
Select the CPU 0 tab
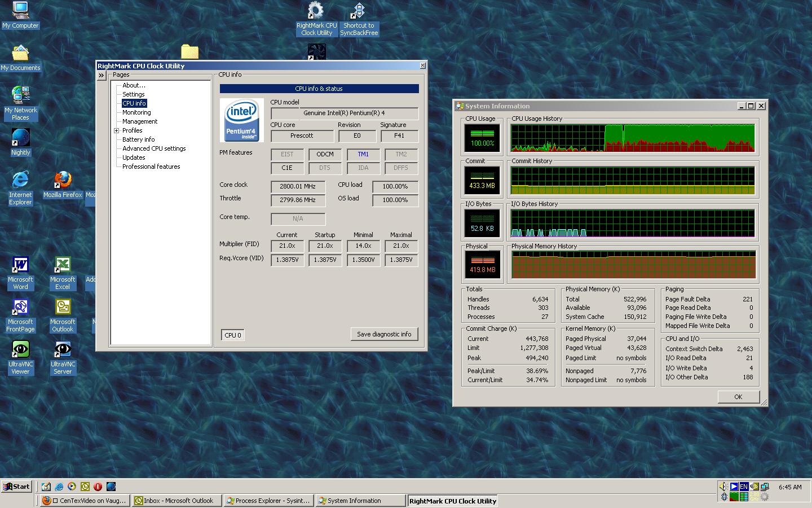tap(233, 335)
